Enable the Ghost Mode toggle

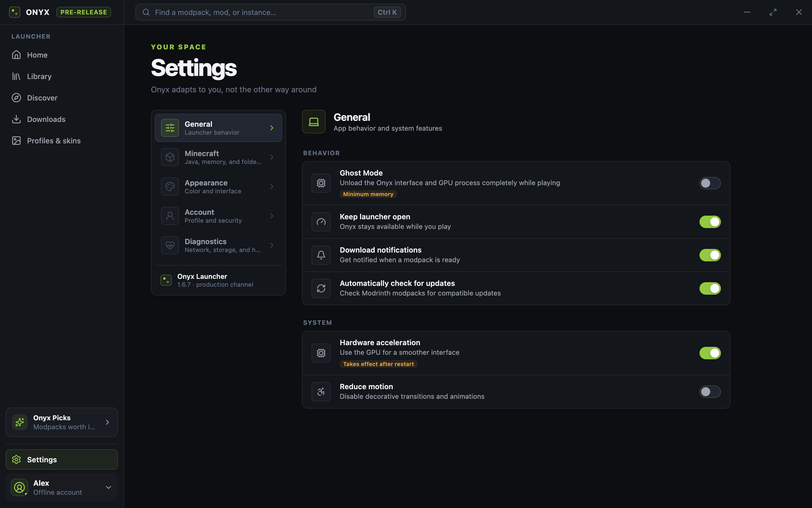pyautogui.click(x=710, y=183)
